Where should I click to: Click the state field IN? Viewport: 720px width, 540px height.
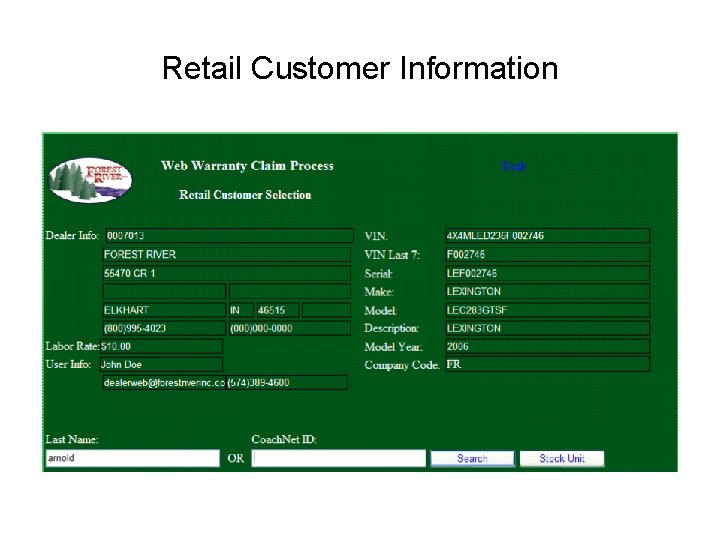(x=241, y=310)
